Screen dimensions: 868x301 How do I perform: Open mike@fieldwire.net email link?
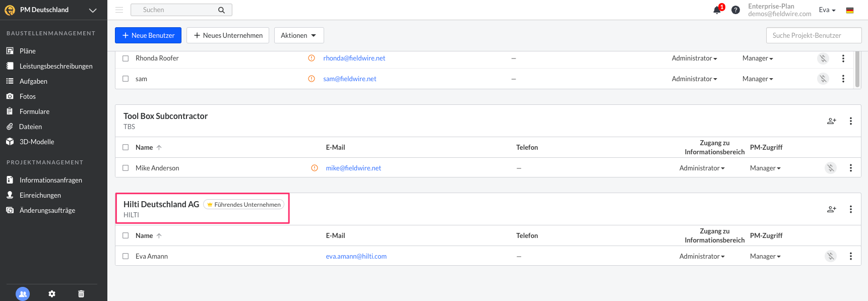coord(353,168)
